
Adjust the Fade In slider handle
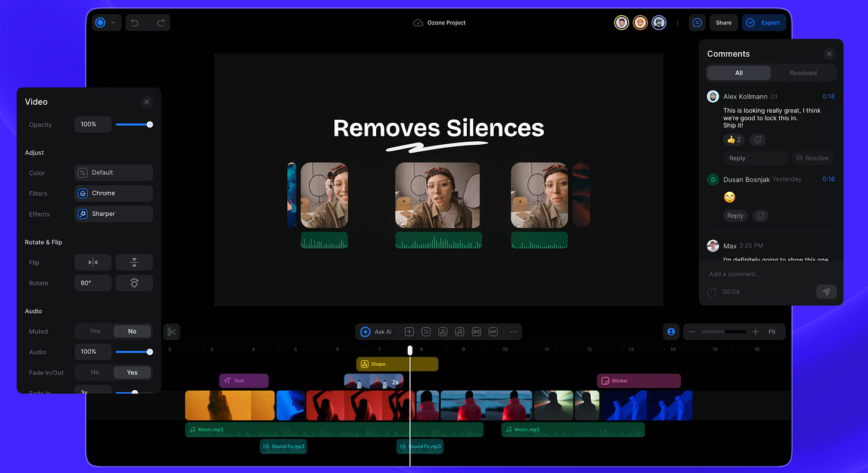pos(135,393)
